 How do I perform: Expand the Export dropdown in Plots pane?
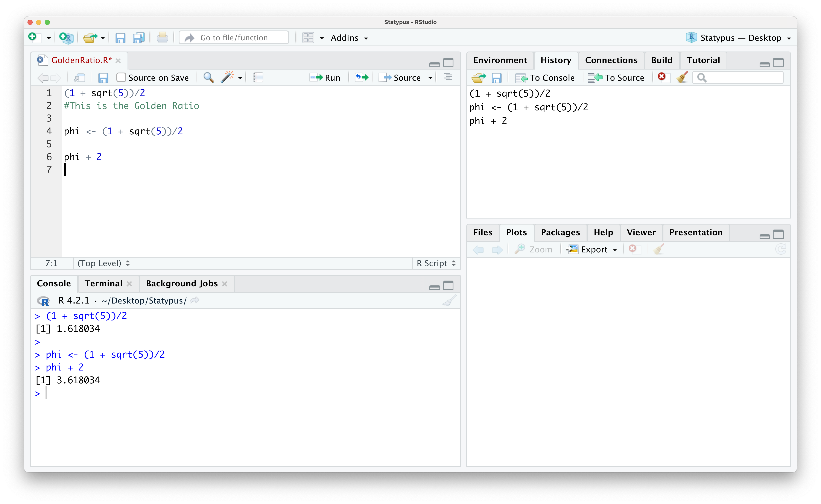point(593,250)
